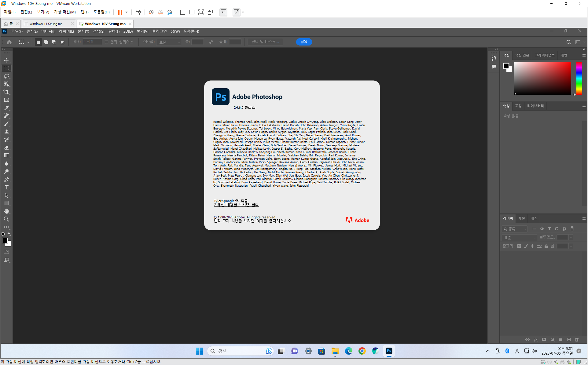Screen dimensions: 588x365
Task: Select the Lasso tool
Action: click(6, 76)
